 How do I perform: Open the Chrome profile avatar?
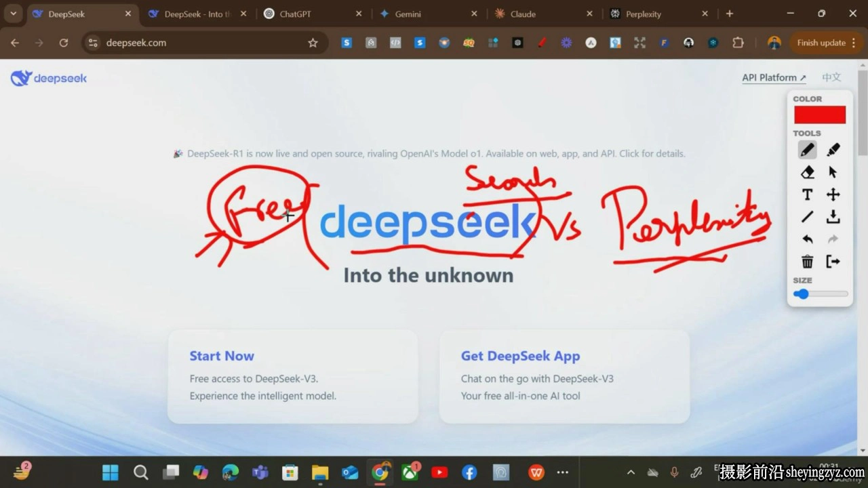774,43
